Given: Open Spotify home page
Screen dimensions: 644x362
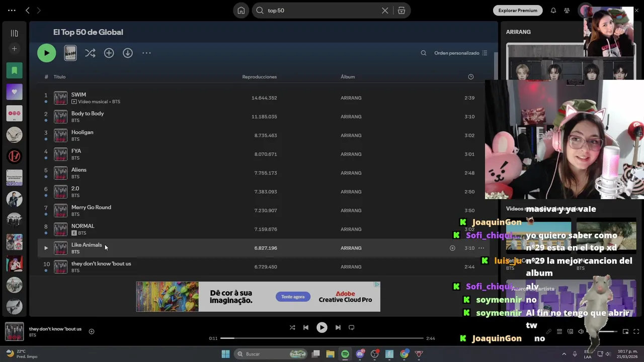Looking at the screenshot, I should point(241,10).
